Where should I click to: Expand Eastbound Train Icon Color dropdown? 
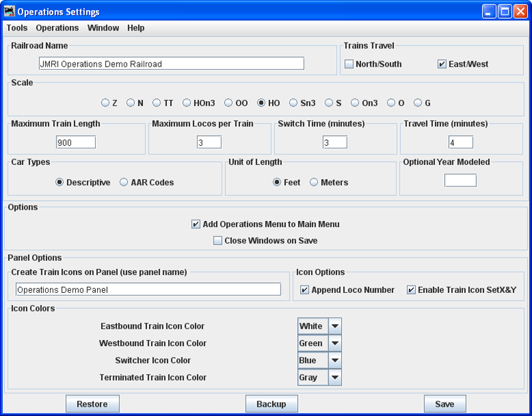point(335,326)
